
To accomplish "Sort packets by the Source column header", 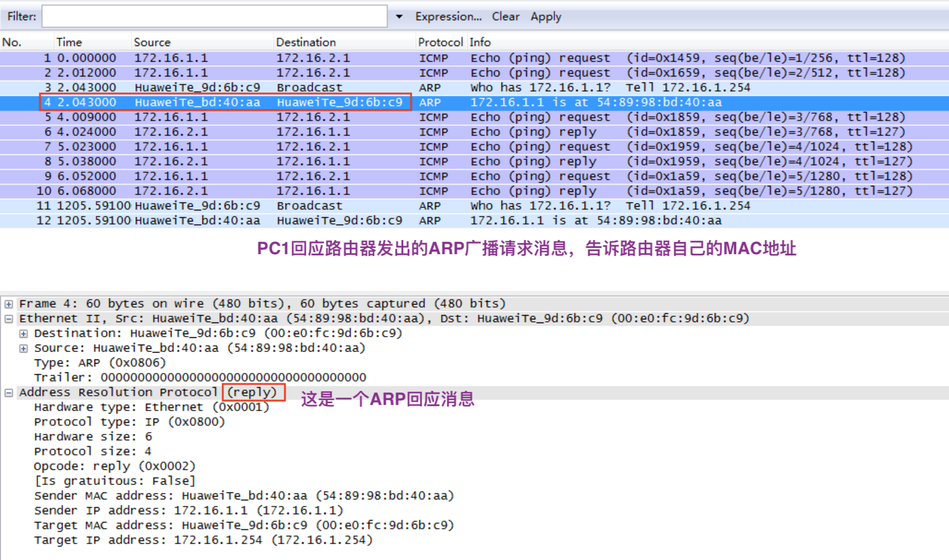I will click(152, 42).
